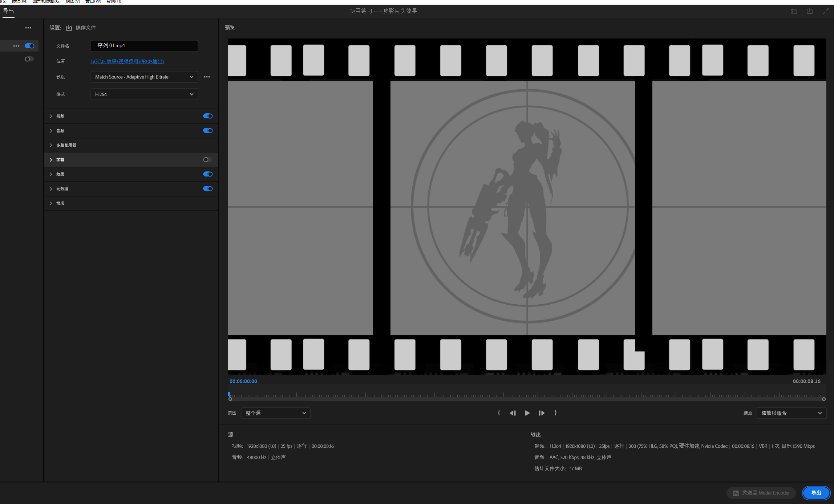Enable the 字幕 captions toggle
Screen dimensions: 834x504
(207, 160)
